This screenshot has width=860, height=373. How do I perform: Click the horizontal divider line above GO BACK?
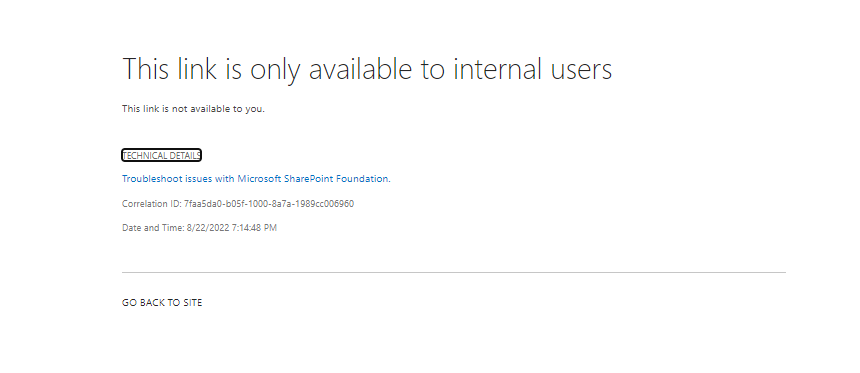pos(454,272)
